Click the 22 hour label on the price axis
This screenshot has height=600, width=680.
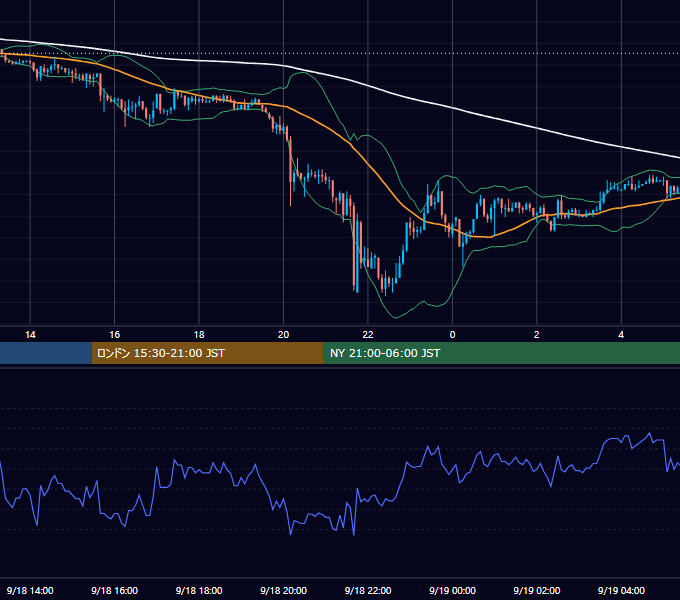368,335
